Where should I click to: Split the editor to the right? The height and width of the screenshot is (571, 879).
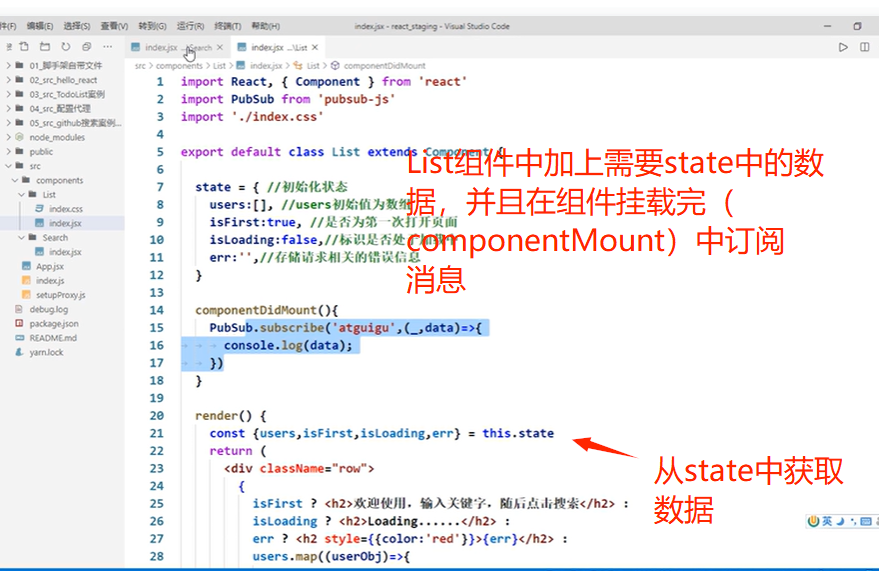[x=864, y=47]
